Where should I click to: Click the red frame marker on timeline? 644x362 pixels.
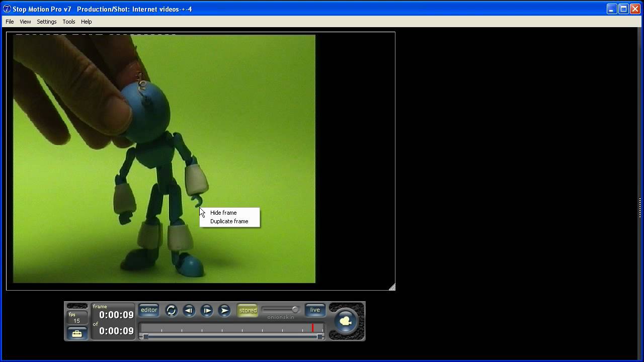point(312,328)
